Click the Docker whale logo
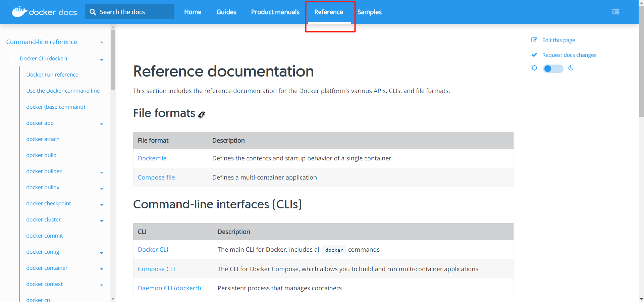 tap(19, 12)
